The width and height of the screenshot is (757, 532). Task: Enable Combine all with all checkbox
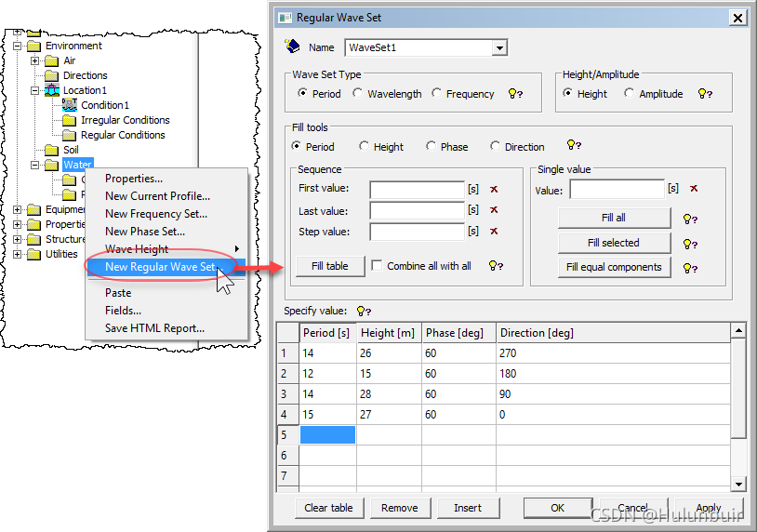pos(377,265)
